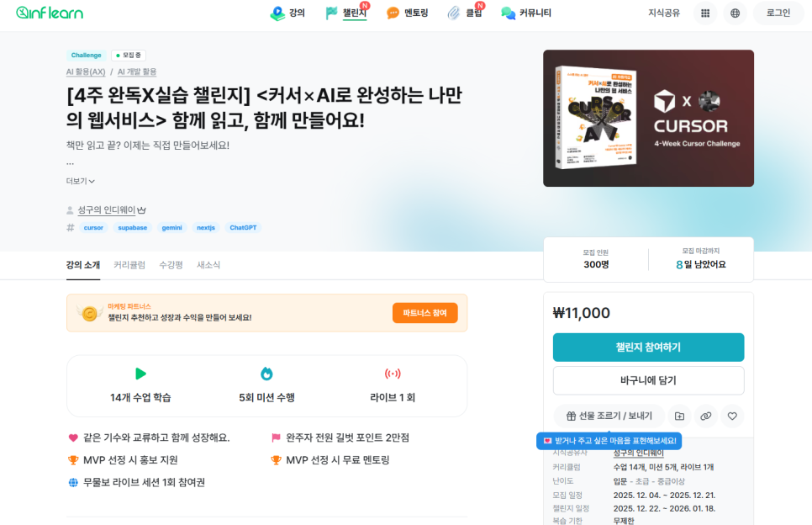Click the 멘토링 chat bubble icon
This screenshot has width=812, height=525.
pos(393,13)
